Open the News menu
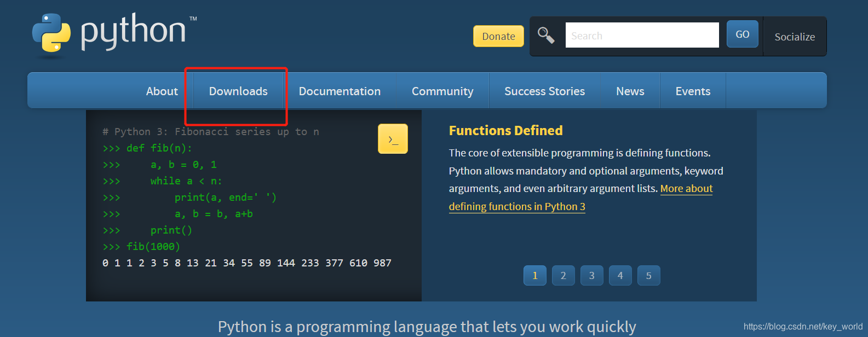Screen dimensions: 868x337 tap(630, 91)
